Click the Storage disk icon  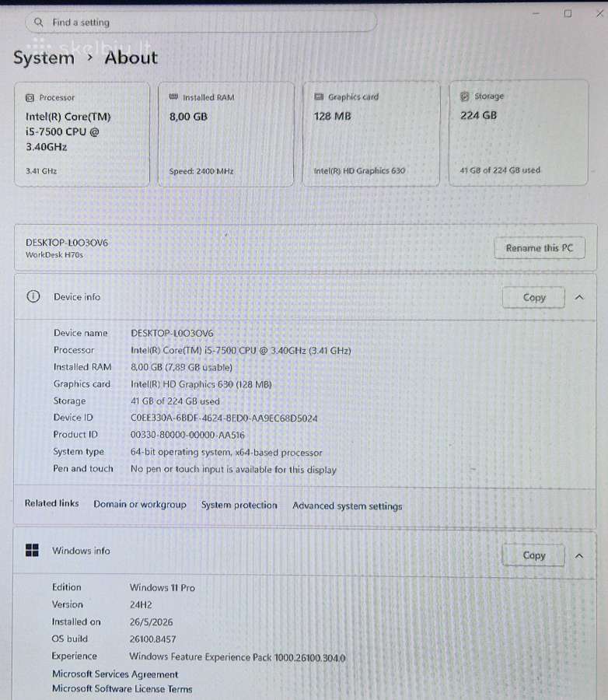click(465, 96)
